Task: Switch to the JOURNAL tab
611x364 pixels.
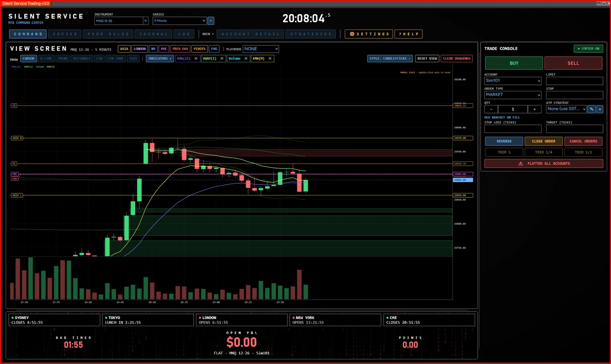Action: 154,34
